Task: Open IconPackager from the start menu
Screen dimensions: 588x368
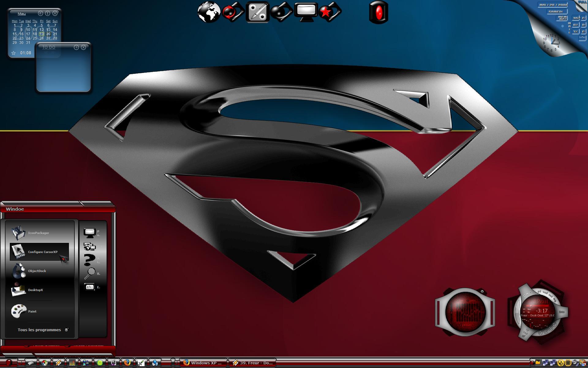Action: (x=39, y=233)
